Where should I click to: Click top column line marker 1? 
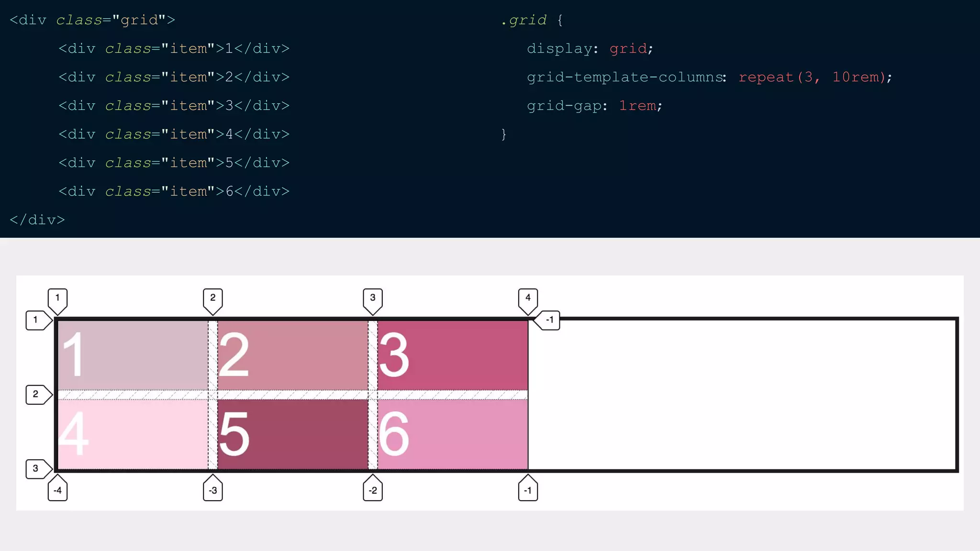pos(57,298)
